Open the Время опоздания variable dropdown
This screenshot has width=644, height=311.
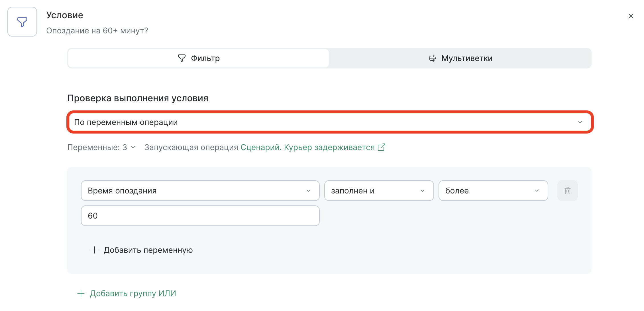(x=200, y=191)
